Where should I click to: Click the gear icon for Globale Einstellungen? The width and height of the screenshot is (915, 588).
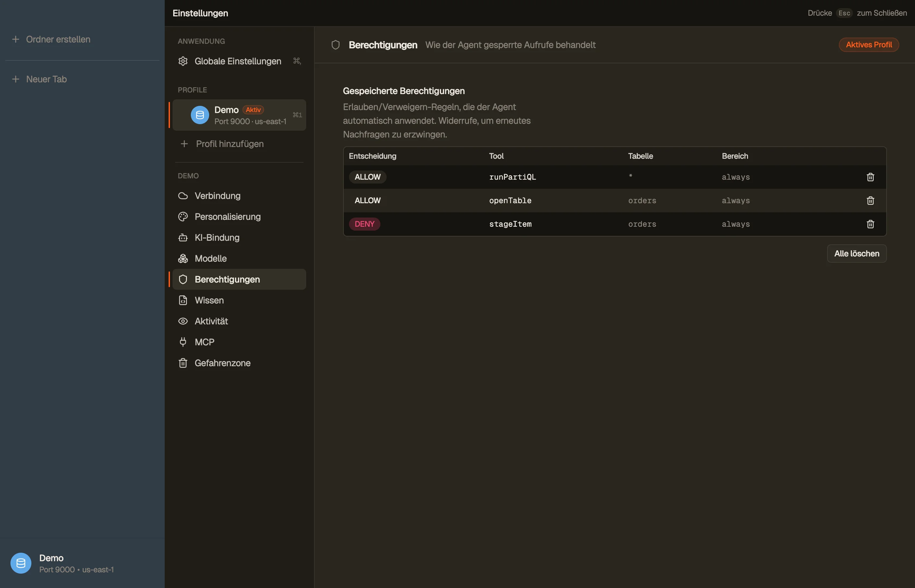(183, 61)
